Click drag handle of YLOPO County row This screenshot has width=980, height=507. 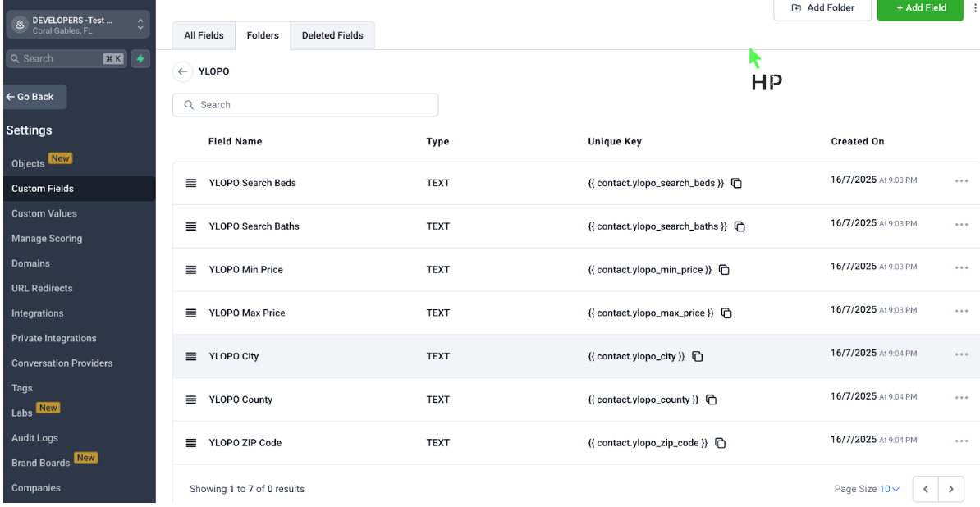click(191, 400)
